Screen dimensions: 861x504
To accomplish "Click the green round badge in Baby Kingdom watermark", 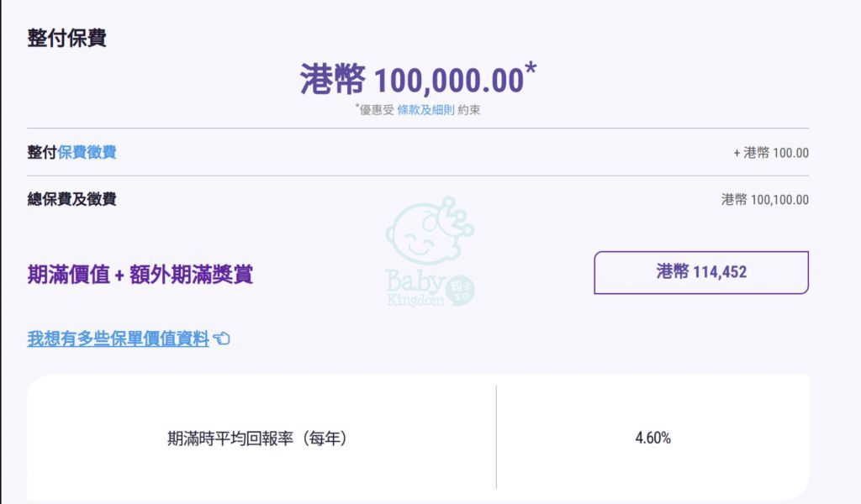I will (460, 291).
